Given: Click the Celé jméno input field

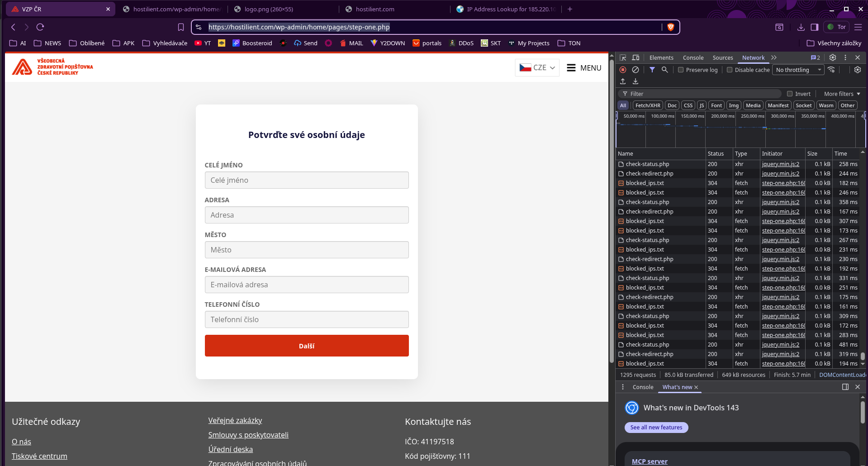Looking at the screenshot, I should [x=306, y=180].
